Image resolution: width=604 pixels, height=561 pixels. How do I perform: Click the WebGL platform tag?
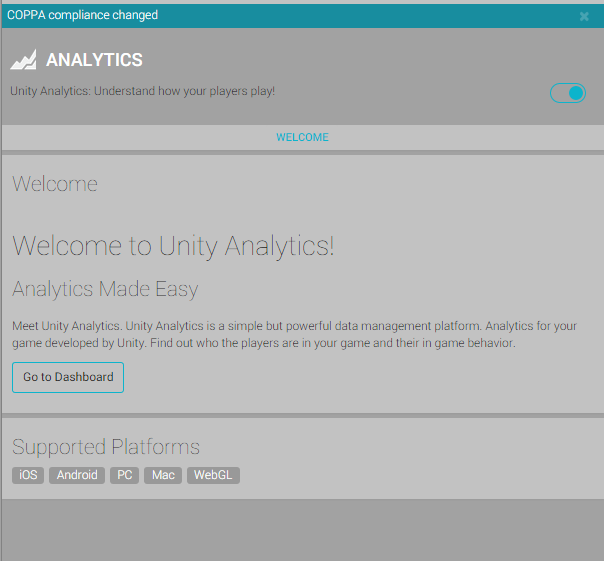click(x=213, y=475)
